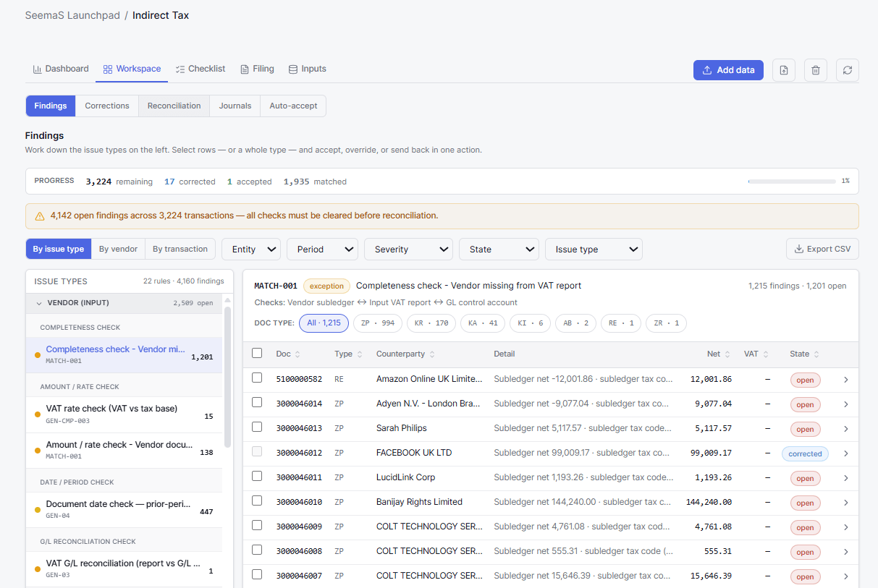Sort by Net column arrows
This screenshot has width=878, height=588.
click(727, 354)
